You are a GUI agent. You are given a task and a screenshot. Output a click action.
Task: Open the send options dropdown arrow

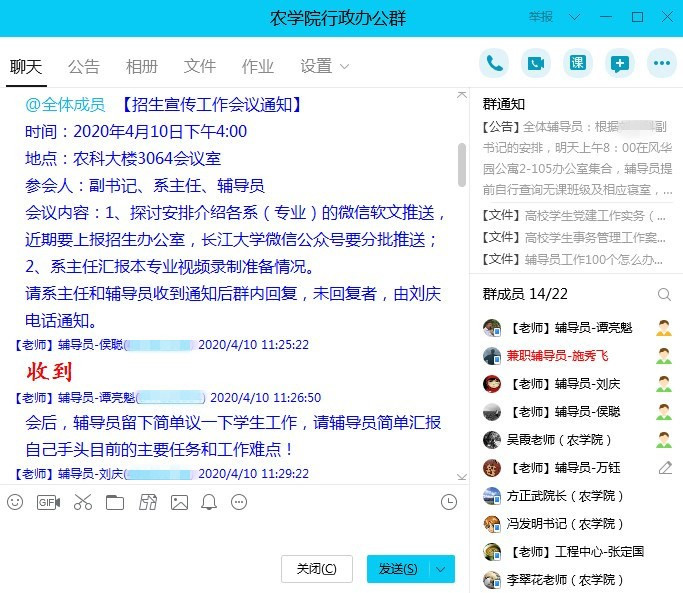pyautogui.click(x=441, y=569)
